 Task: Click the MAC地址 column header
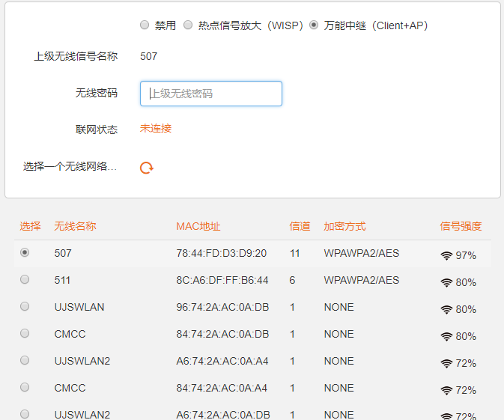coord(198,226)
